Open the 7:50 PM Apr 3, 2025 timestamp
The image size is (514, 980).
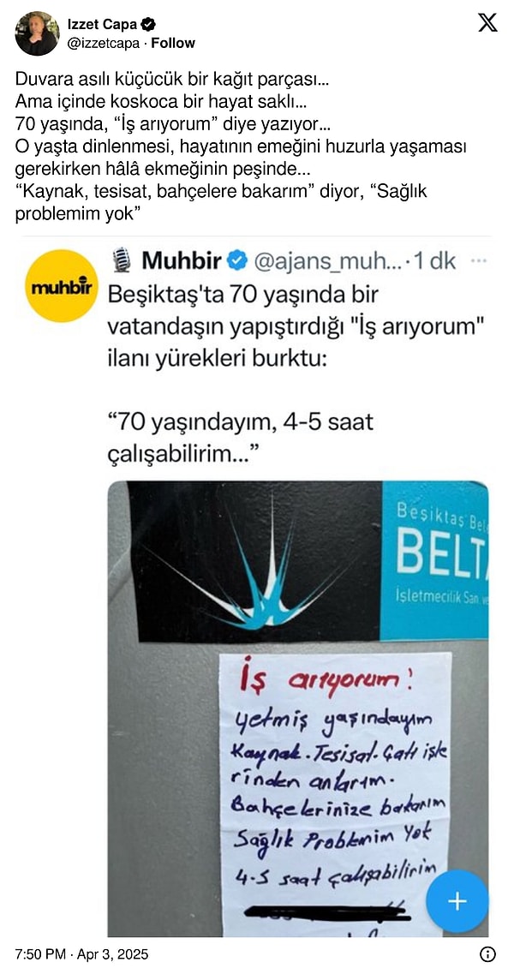click(x=82, y=954)
